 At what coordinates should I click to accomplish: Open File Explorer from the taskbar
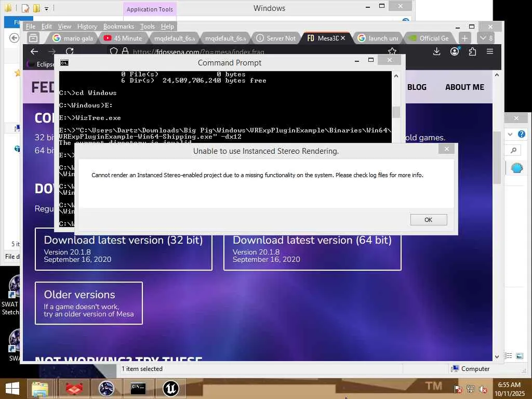coord(40,389)
